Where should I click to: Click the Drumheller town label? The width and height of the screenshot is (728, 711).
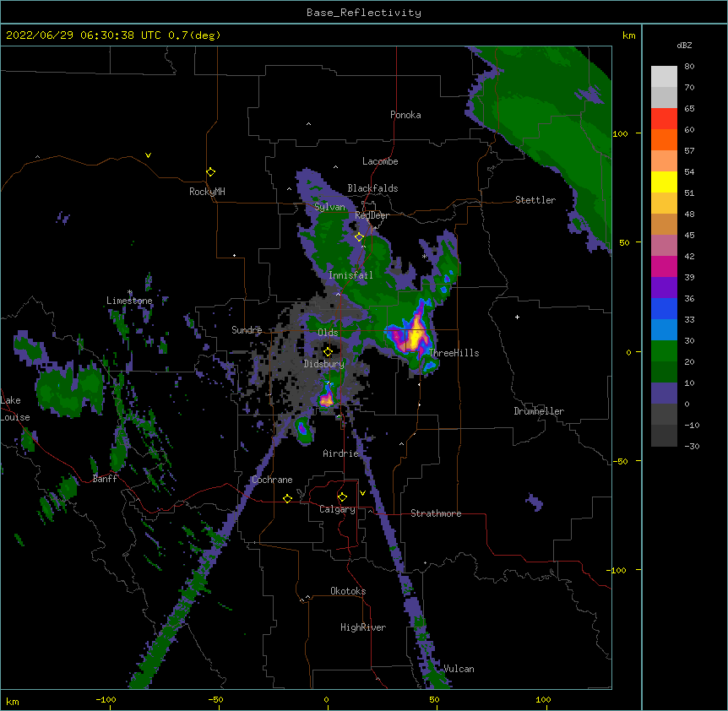coord(539,411)
